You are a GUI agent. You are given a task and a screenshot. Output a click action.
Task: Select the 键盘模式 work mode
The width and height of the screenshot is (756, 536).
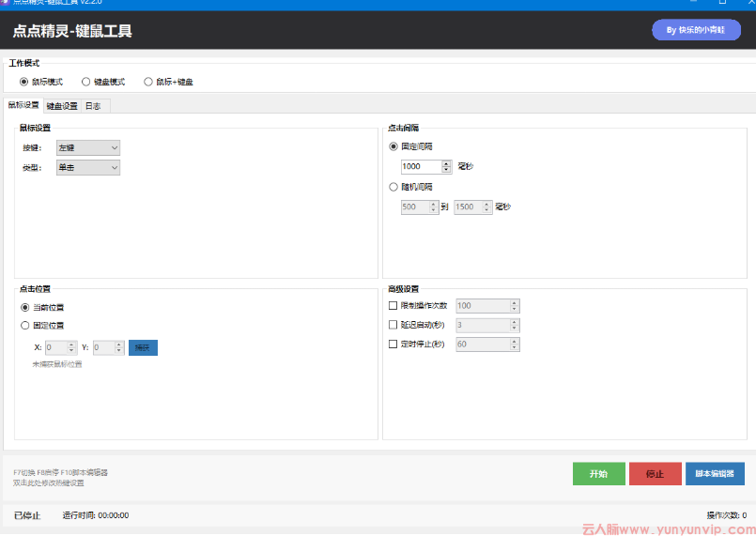(x=86, y=82)
